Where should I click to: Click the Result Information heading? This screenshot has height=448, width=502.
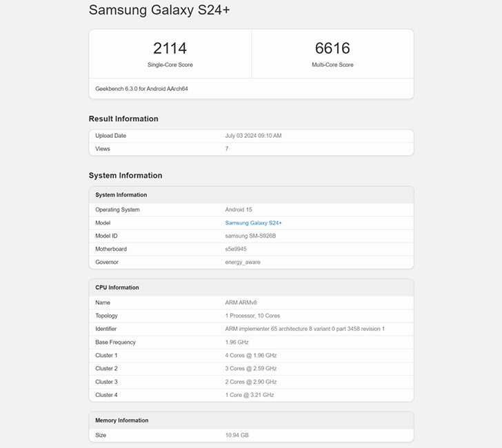[x=123, y=119]
